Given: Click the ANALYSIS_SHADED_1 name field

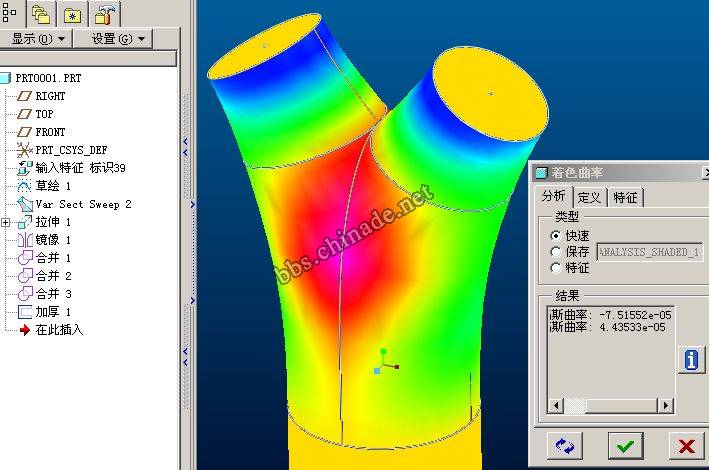Looking at the screenshot, I should point(649,252).
